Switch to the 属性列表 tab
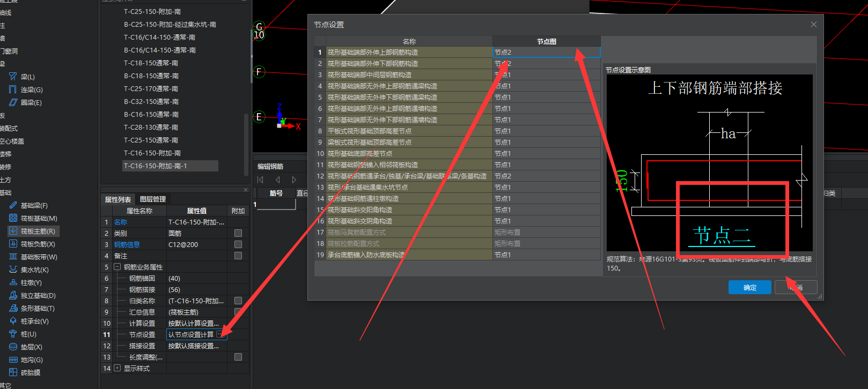868x389 pixels. tap(117, 199)
